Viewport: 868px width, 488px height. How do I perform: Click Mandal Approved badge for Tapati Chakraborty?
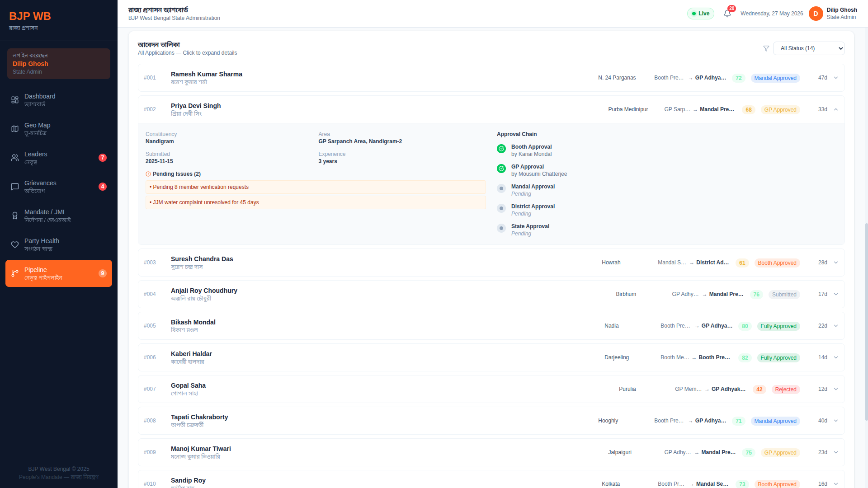775,421
